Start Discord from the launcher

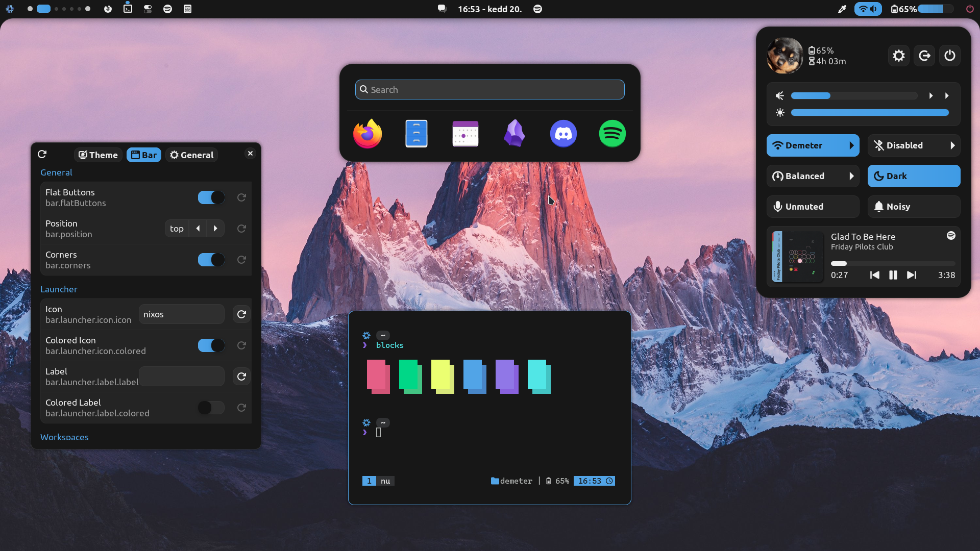coord(563,134)
